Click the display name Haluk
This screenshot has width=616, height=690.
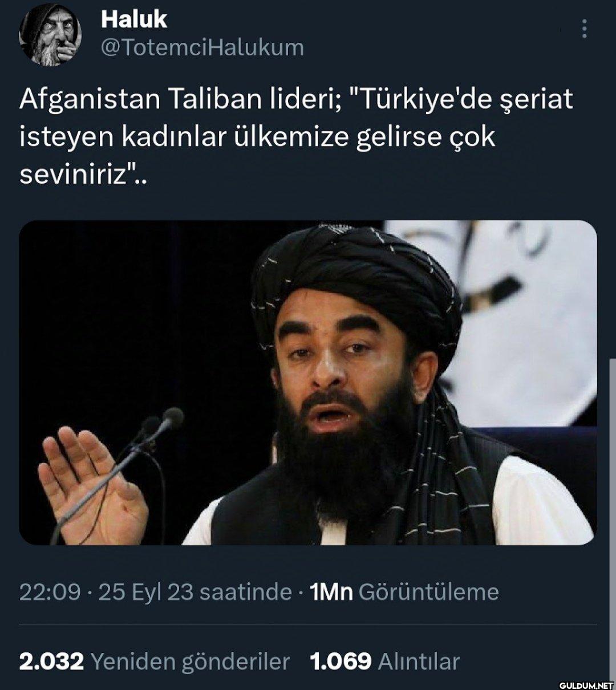coord(133,19)
